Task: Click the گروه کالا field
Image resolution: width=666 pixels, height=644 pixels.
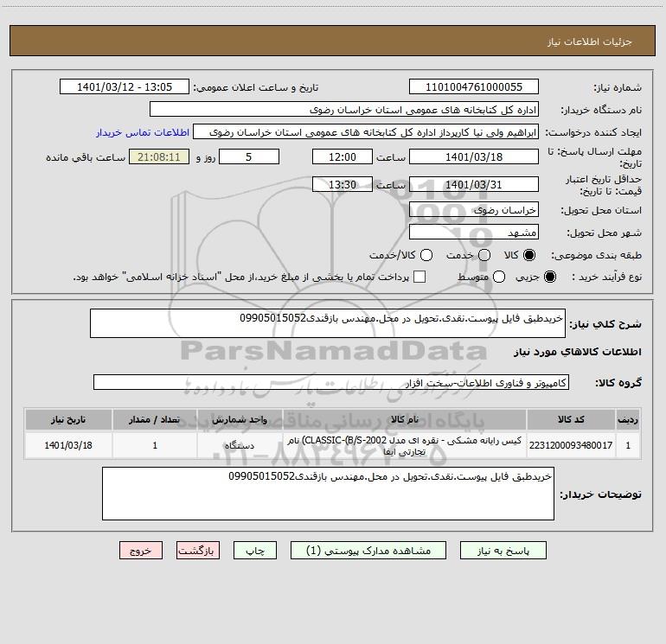Action: 331,382
